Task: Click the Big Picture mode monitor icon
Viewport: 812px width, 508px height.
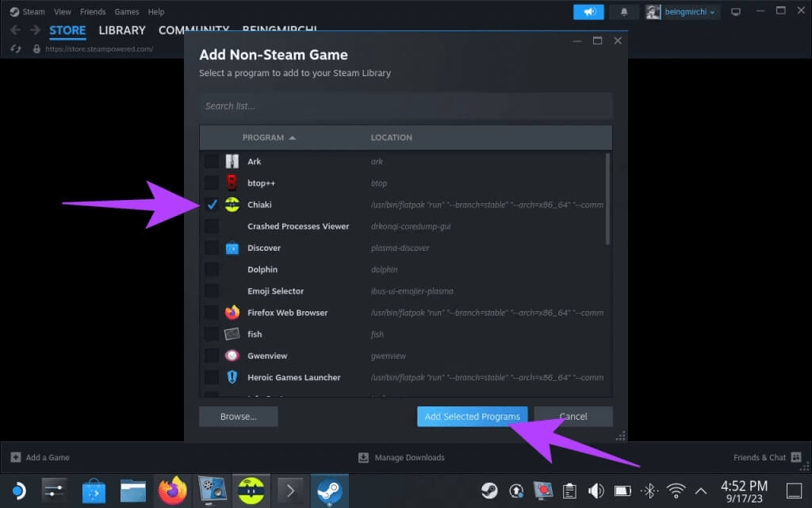Action: coord(735,12)
